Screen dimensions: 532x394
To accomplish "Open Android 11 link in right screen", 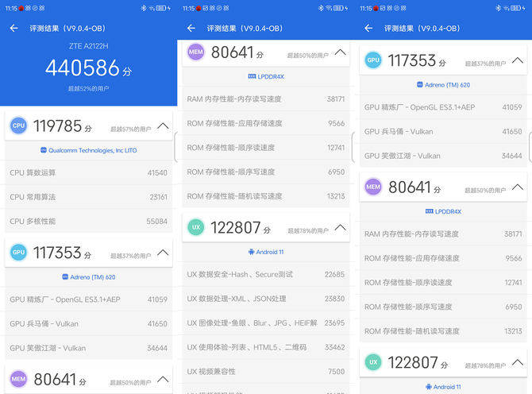I will (x=443, y=387).
